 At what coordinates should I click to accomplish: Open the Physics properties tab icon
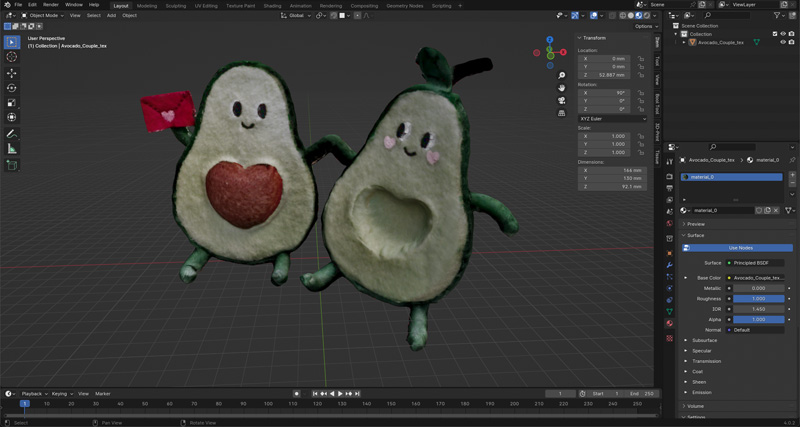click(670, 288)
